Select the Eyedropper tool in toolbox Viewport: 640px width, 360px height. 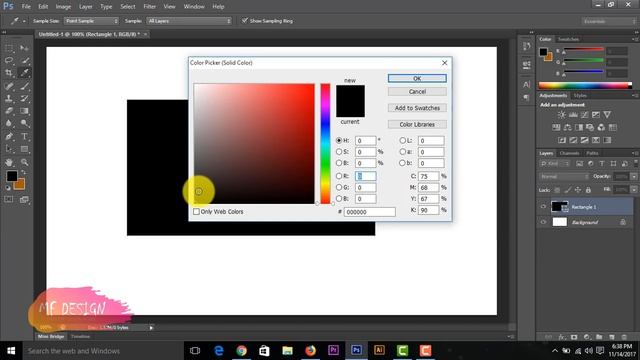coord(24,73)
